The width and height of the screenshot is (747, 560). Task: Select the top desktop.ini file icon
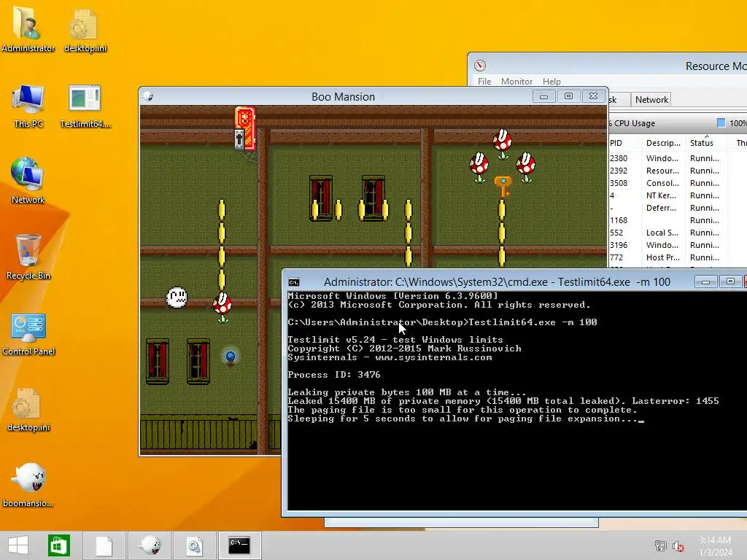click(x=85, y=29)
